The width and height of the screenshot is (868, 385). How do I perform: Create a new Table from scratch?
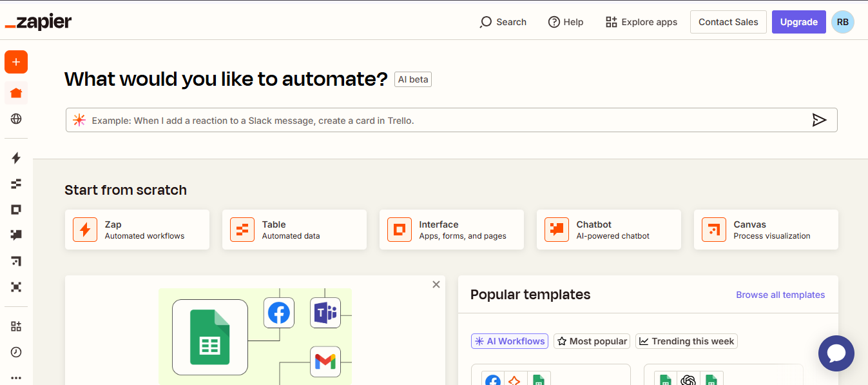click(x=294, y=230)
